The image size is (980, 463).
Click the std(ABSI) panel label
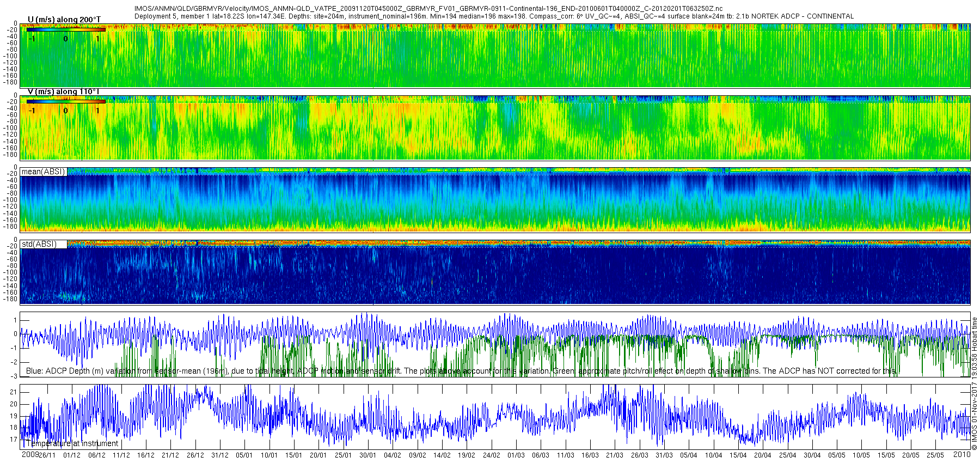click(39, 244)
